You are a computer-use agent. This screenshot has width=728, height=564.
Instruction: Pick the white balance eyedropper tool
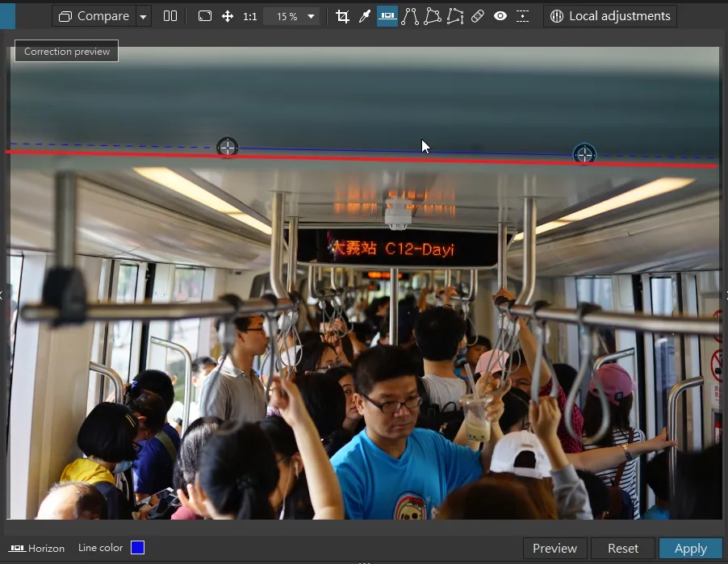365,17
